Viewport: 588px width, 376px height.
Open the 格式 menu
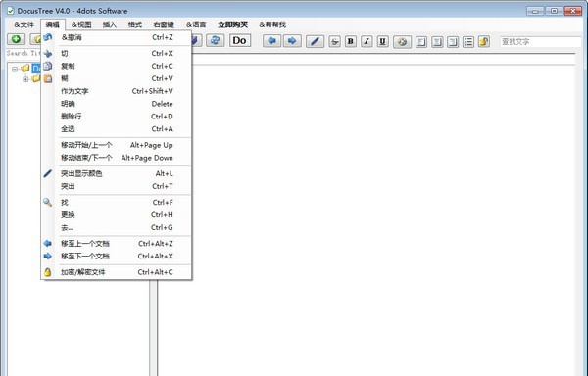(x=134, y=24)
